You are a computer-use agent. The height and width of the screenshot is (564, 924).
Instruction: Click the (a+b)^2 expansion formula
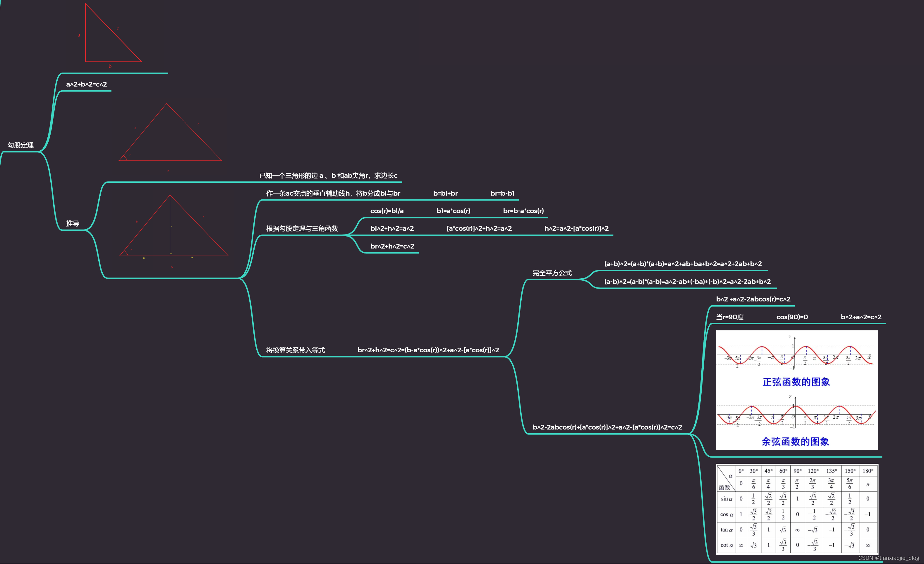click(683, 264)
